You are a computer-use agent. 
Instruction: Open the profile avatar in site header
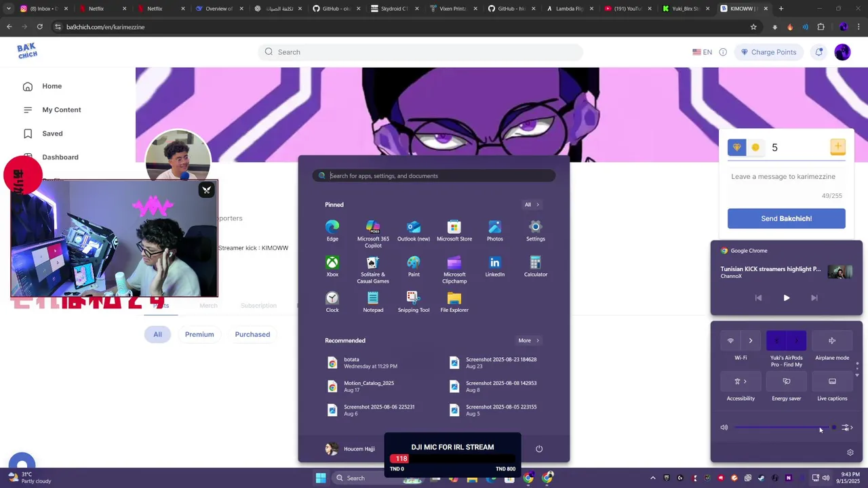pos(842,52)
